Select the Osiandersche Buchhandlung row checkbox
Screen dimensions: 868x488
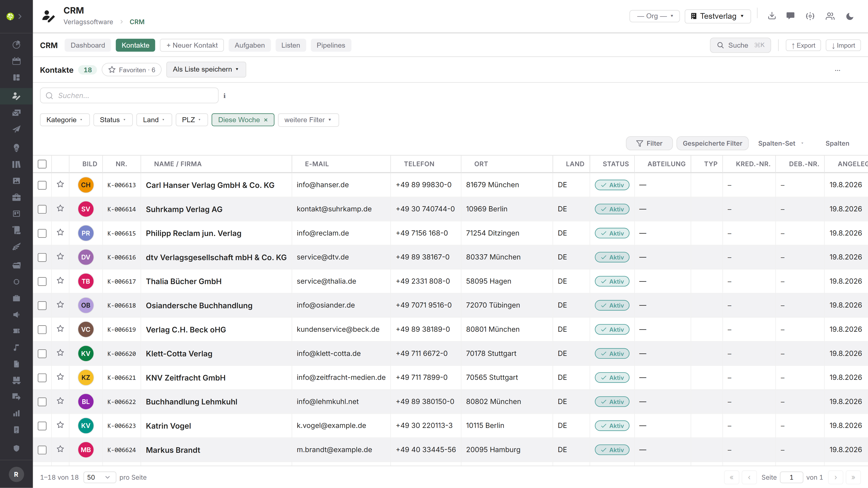click(x=42, y=306)
